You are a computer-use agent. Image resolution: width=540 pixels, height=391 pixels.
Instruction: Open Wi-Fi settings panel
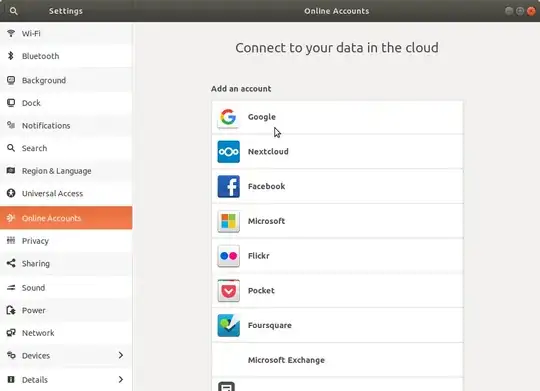coord(66,33)
